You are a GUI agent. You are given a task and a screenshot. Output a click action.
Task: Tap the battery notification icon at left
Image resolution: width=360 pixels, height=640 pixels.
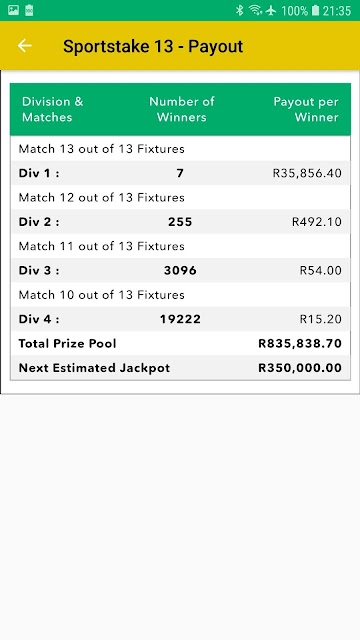pos(29,10)
